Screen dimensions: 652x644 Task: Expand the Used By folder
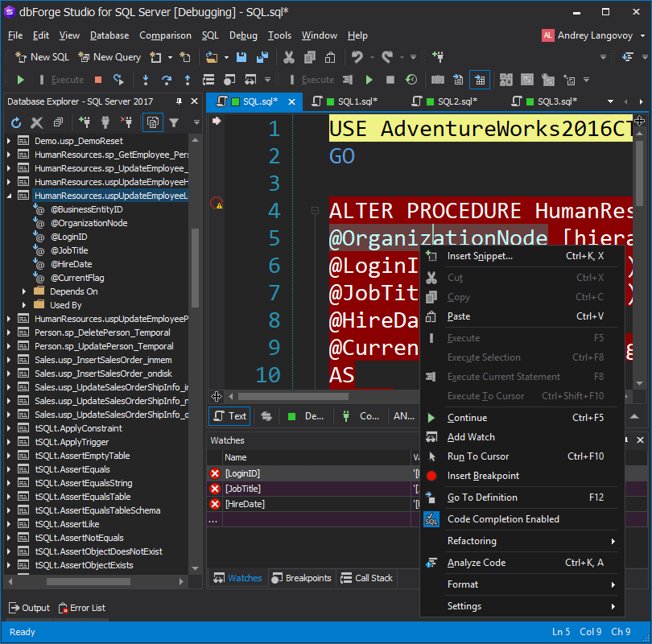click(x=24, y=305)
